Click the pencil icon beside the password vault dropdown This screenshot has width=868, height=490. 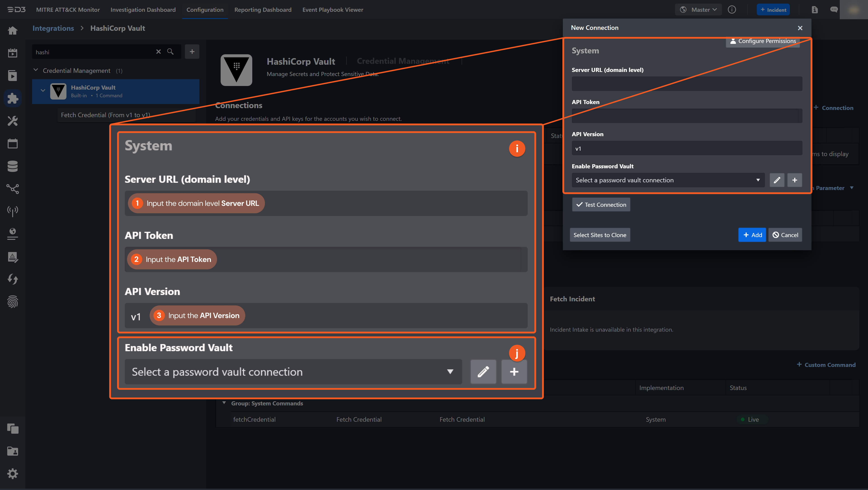777,180
